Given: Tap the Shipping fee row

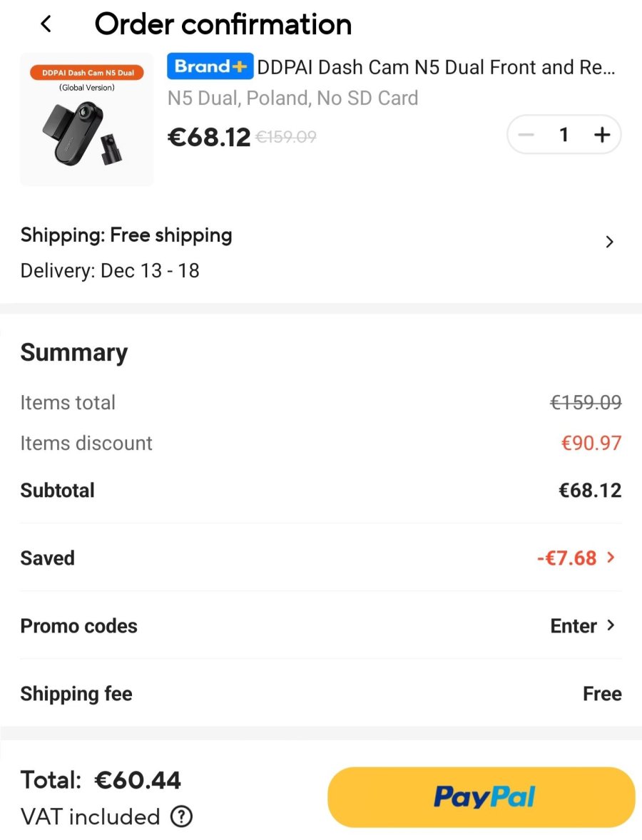Looking at the screenshot, I should tap(321, 694).
